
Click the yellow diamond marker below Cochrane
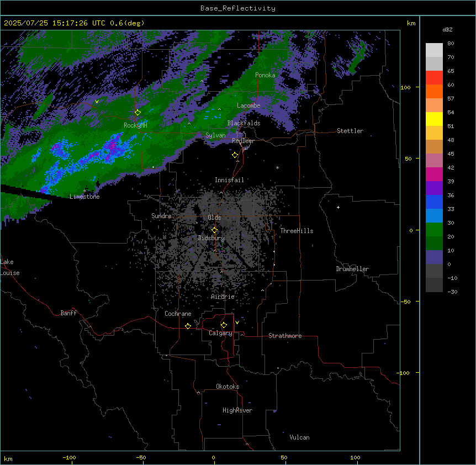(x=188, y=326)
